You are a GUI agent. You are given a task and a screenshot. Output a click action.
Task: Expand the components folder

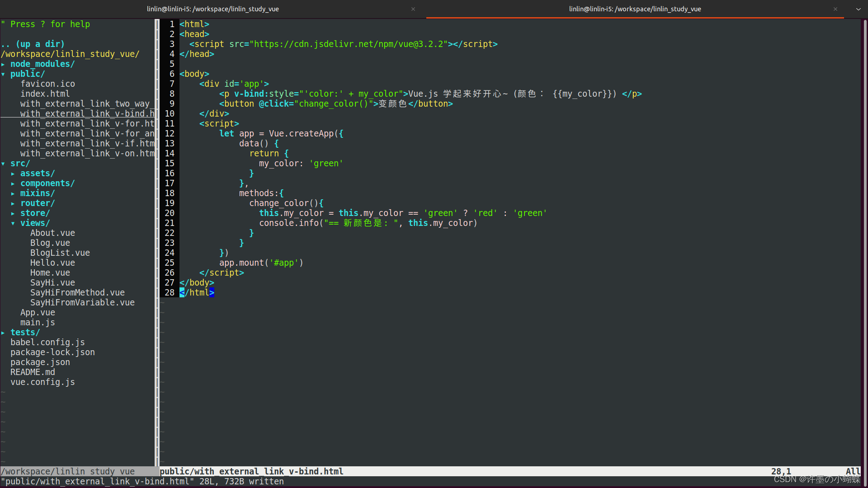[x=47, y=183]
